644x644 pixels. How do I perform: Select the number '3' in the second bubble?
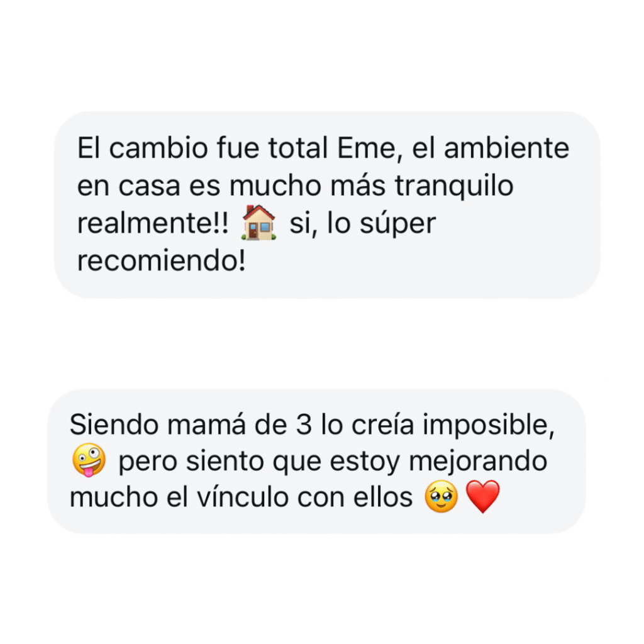coord(304,425)
